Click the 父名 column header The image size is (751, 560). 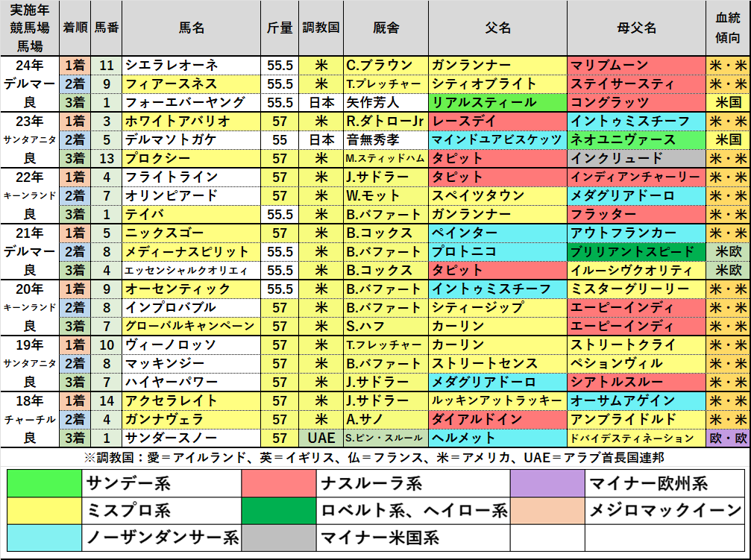coord(497,28)
